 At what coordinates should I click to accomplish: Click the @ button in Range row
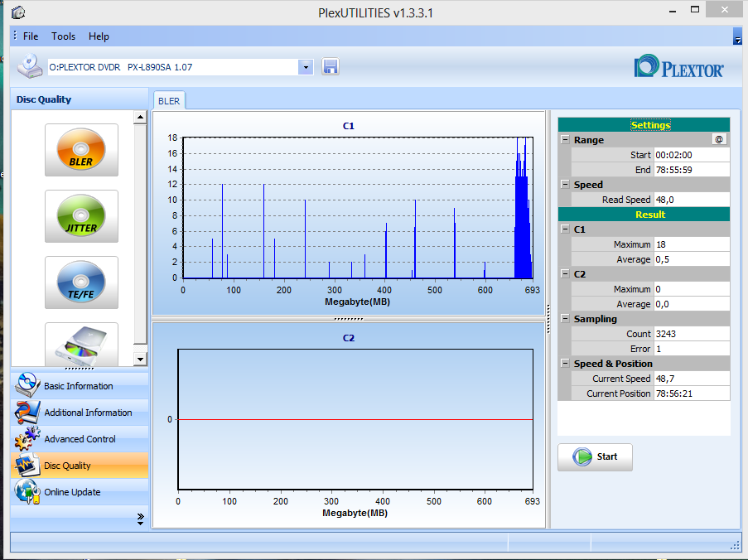pyautogui.click(x=719, y=139)
